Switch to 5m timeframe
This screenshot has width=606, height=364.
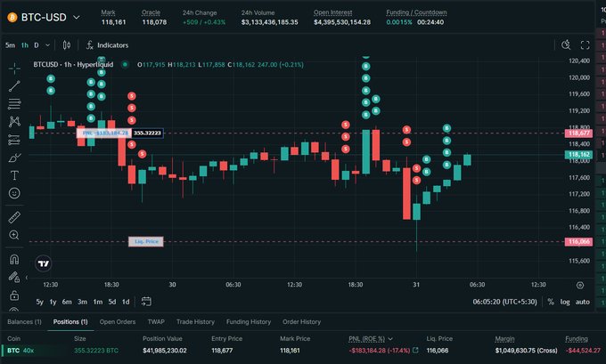point(10,45)
